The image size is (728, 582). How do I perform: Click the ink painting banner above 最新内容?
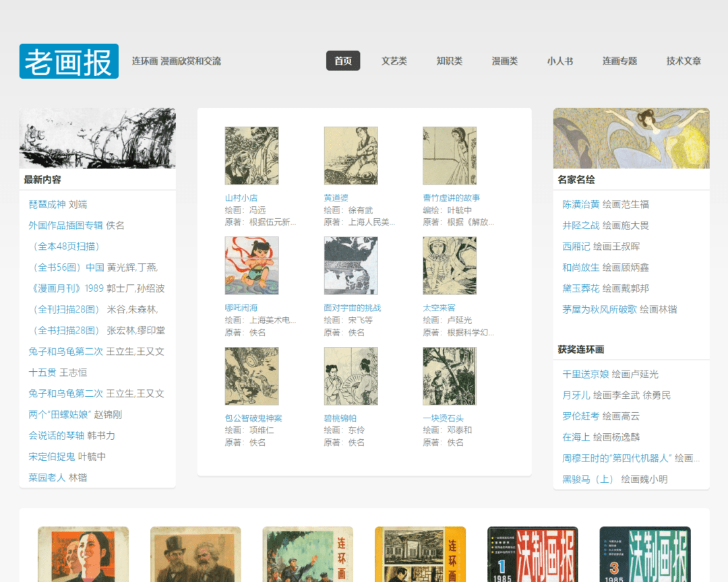[97, 138]
